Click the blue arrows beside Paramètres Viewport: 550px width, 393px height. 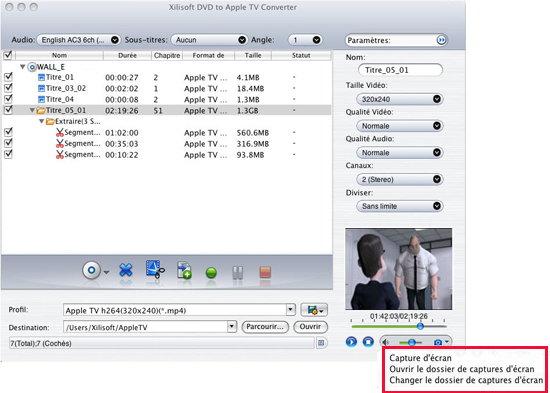pyautogui.click(x=441, y=40)
